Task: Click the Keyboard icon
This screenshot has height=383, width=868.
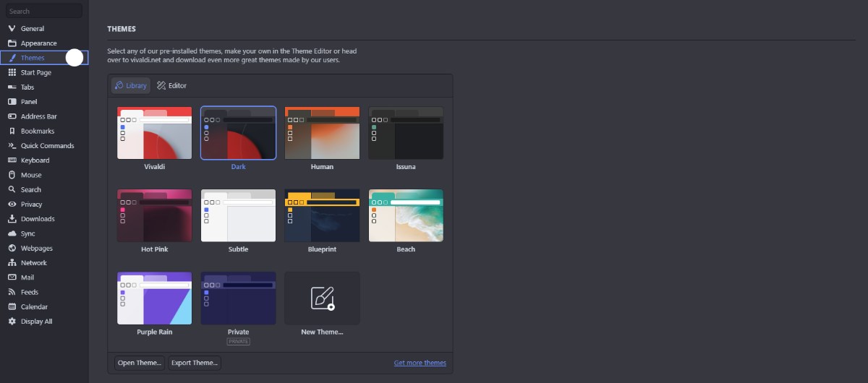Action: pyautogui.click(x=12, y=160)
